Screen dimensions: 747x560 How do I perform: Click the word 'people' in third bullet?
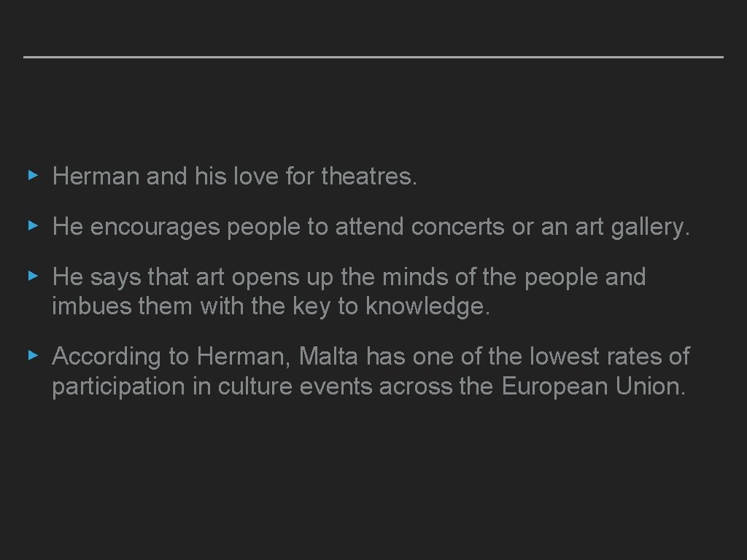point(560,277)
